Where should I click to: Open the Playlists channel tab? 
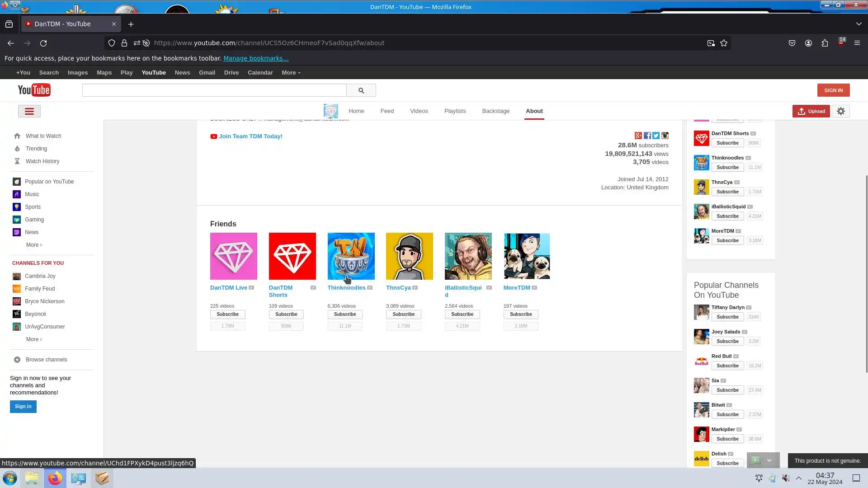tap(455, 111)
